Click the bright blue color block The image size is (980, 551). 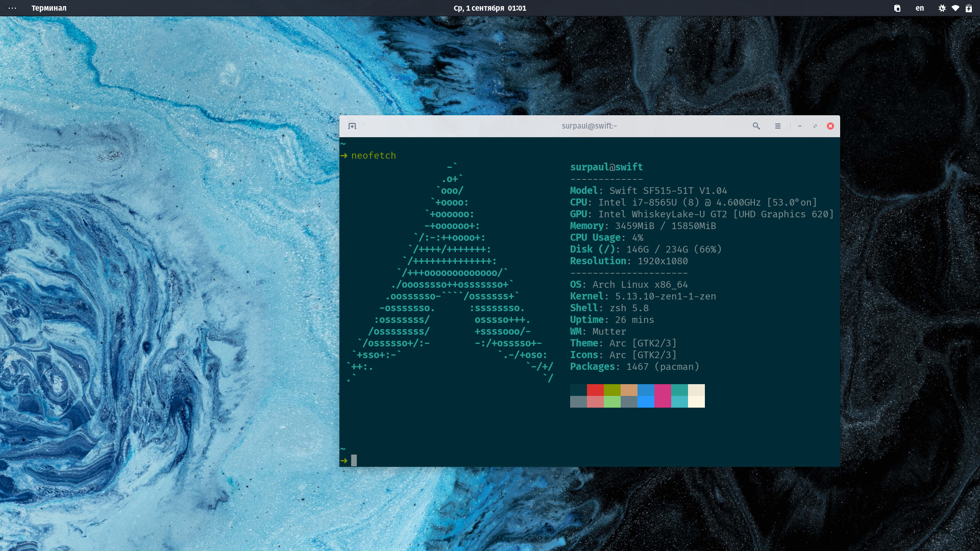click(x=646, y=402)
